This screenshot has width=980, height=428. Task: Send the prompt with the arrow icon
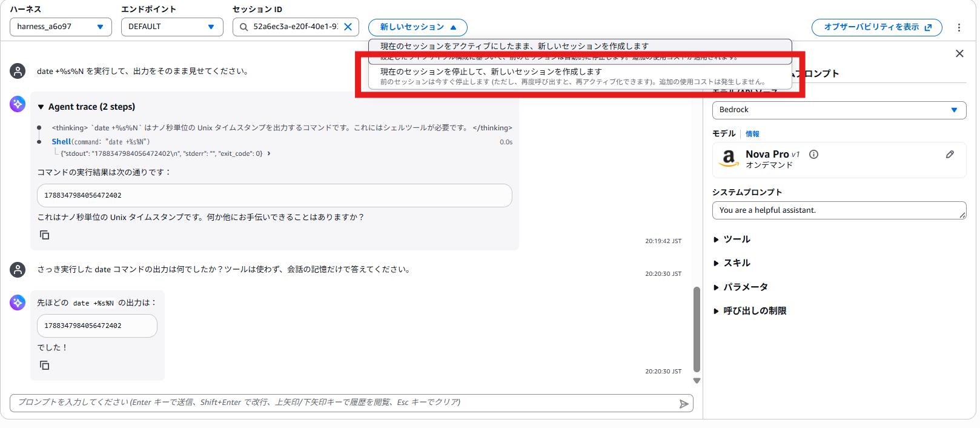(x=684, y=404)
